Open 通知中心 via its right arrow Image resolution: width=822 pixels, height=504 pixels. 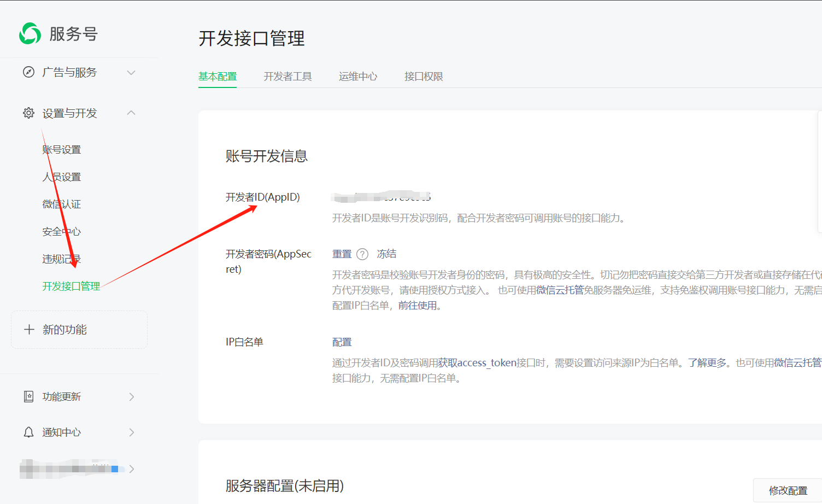pyautogui.click(x=132, y=432)
